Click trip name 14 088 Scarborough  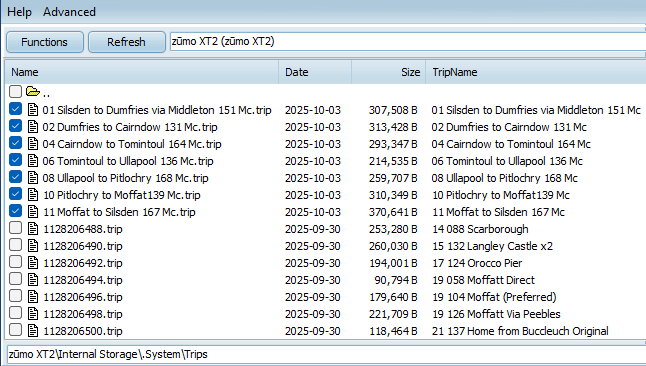coord(480,229)
